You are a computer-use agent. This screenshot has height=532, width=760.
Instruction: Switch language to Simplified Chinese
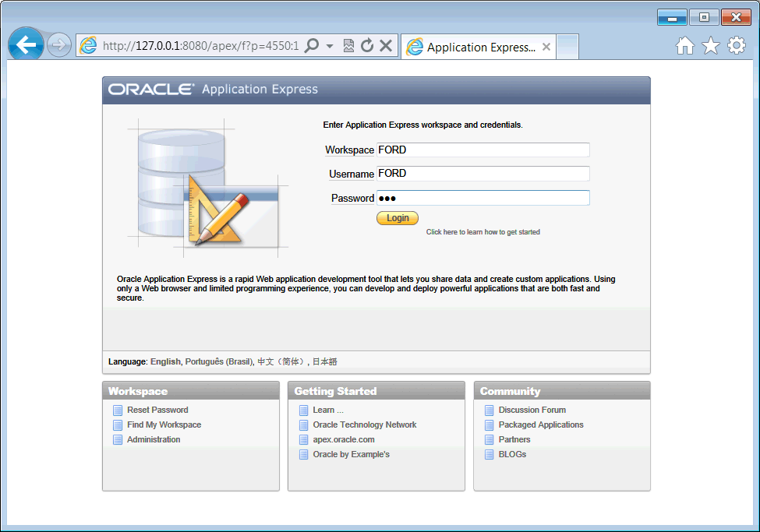click(x=281, y=361)
